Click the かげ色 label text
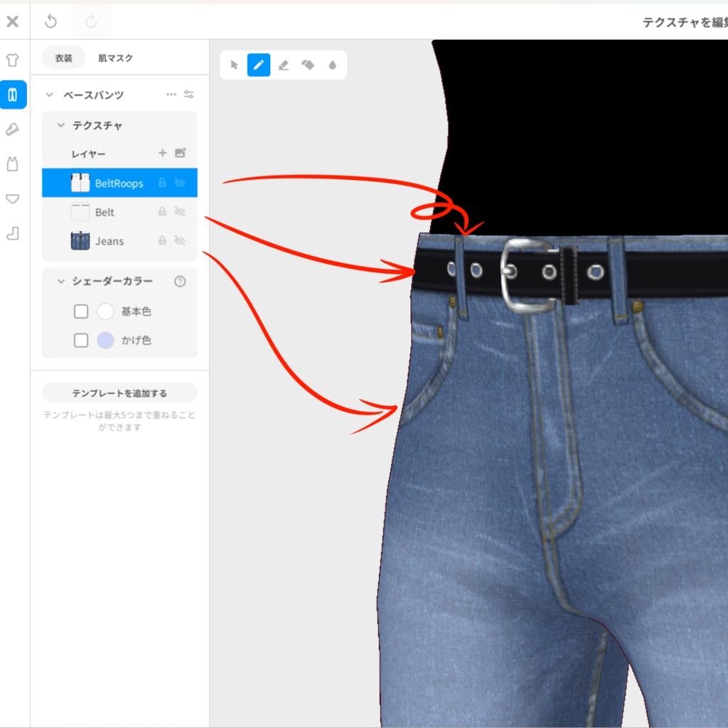Image resolution: width=728 pixels, height=728 pixels. [x=136, y=341]
